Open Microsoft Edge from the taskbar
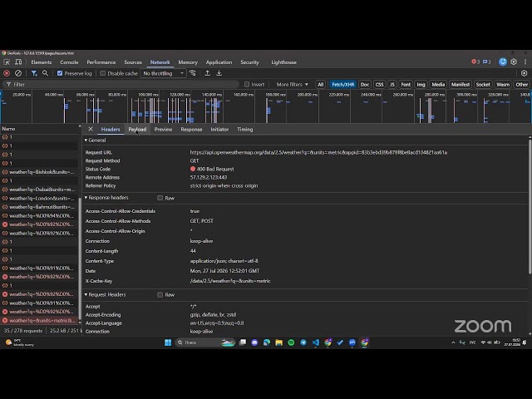532x399 pixels. [267, 342]
